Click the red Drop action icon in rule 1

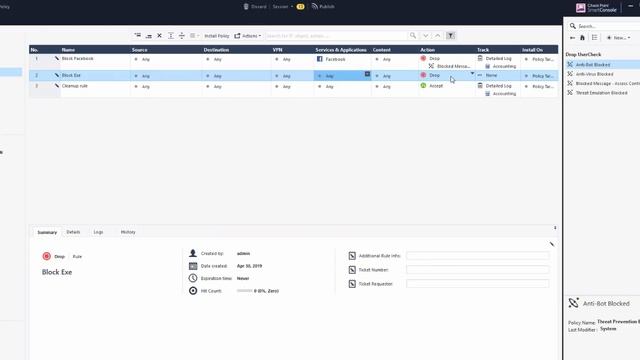pos(423,58)
